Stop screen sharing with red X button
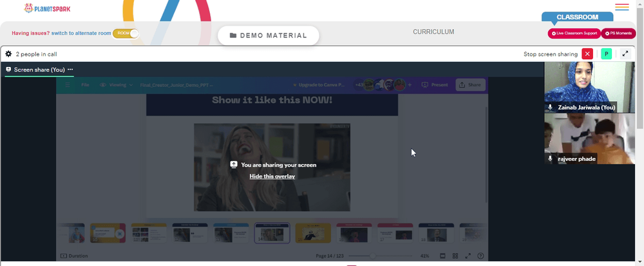The image size is (644, 266). tap(587, 53)
